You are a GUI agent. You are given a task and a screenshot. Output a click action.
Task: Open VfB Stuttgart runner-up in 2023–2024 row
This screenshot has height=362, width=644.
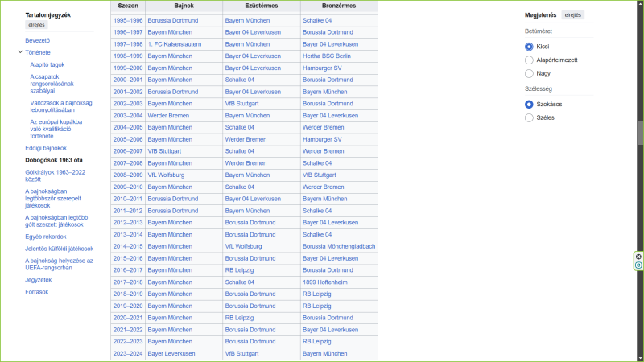[x=242, y=353]
